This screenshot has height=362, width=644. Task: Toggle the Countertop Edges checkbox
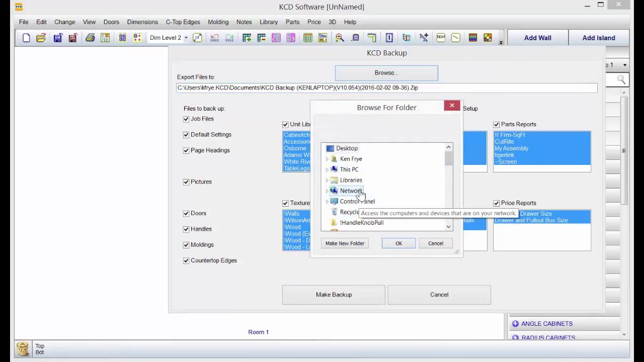point(186,260)
